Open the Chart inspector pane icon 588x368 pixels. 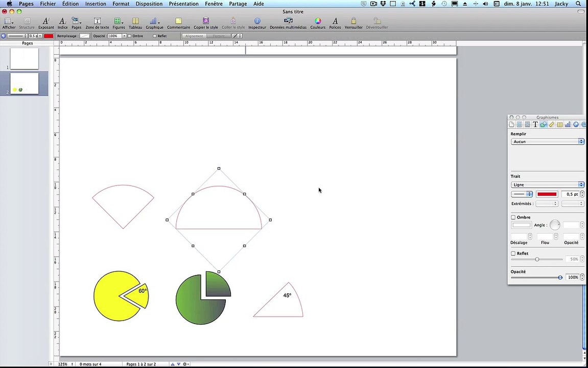568,125
